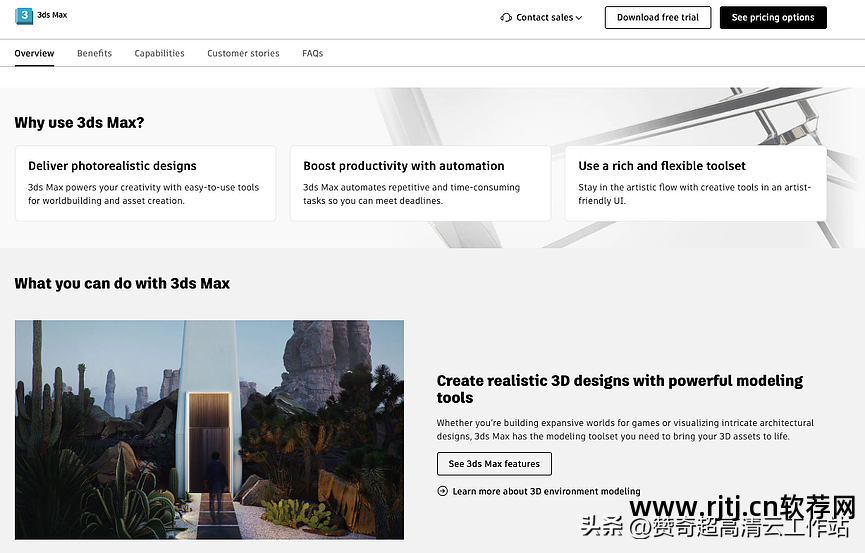Select the Boost productivity with automation card
This screenshot has height=553, width=865.
420,183
